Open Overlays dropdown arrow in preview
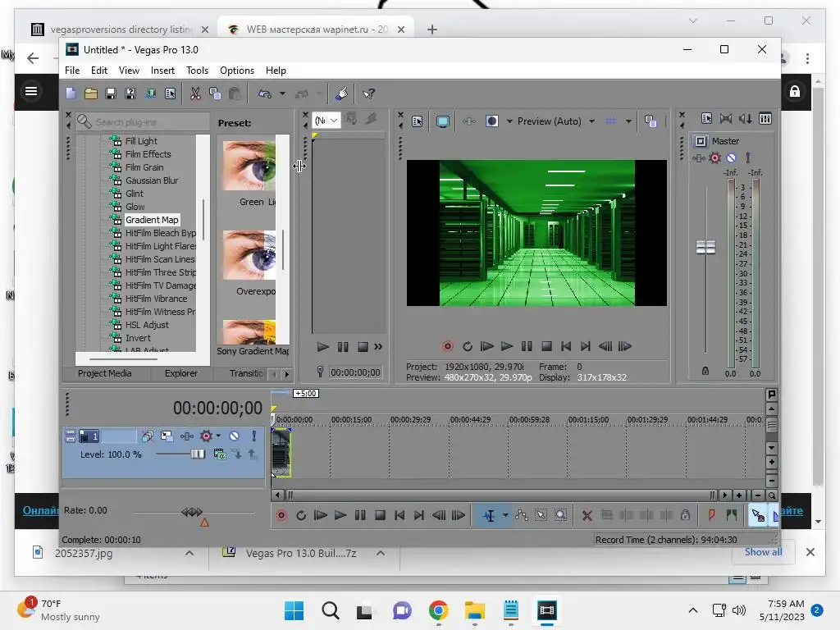Screen dimensions: 840x630 (x=628, y=121)
